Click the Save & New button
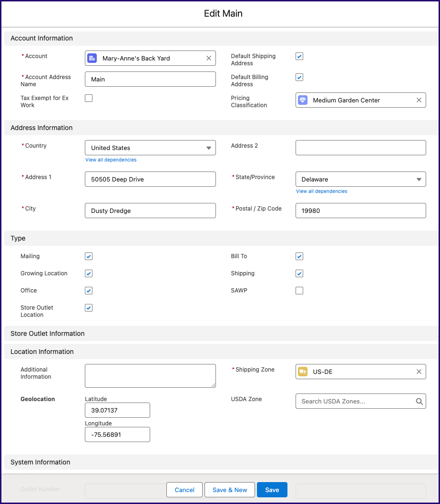 tap(230, 490)
